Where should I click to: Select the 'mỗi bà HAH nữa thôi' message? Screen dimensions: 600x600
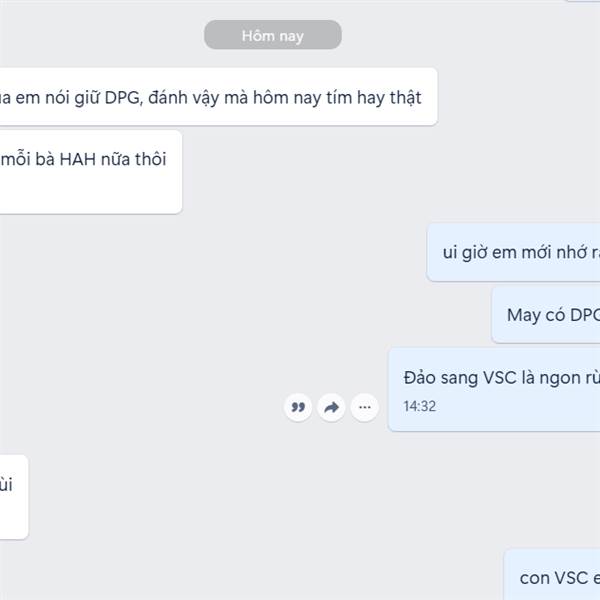pos(91,172)
